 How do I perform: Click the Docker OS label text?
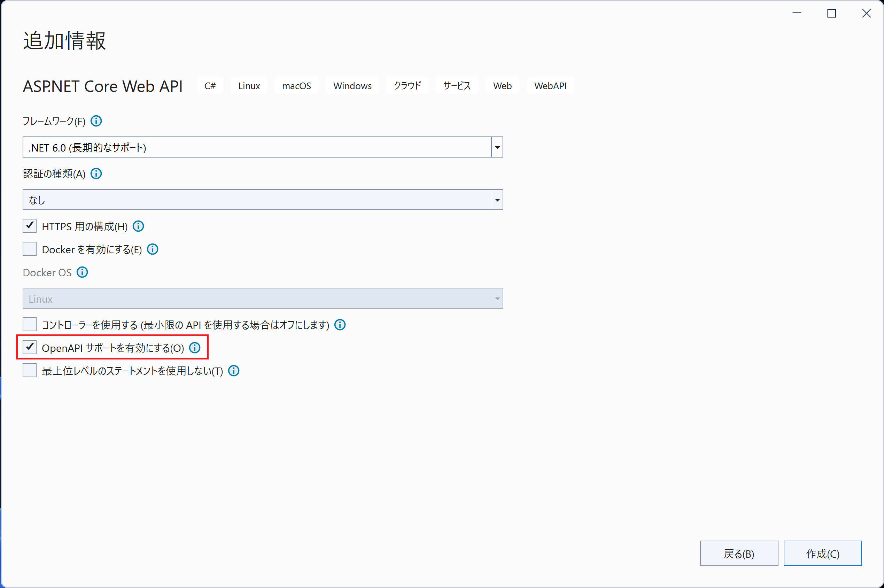(x=47, y=273)
